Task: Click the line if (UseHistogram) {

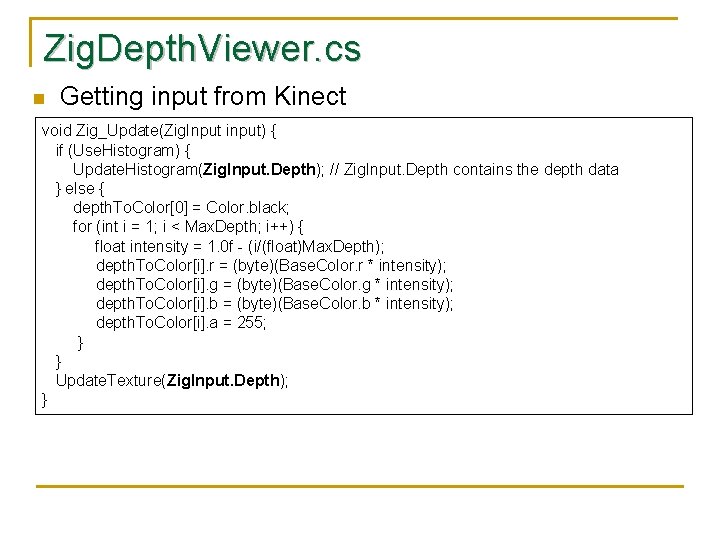Action: pos(123,150)
